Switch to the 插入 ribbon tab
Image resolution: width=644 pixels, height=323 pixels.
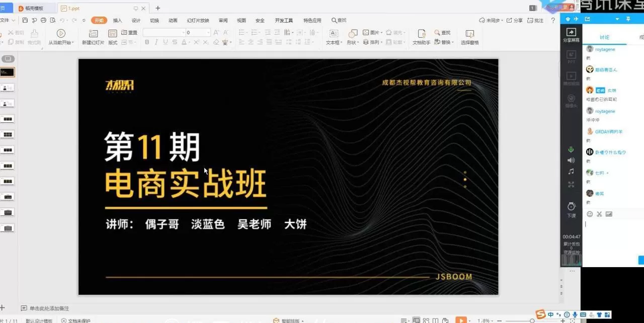[x=118, y=20]
